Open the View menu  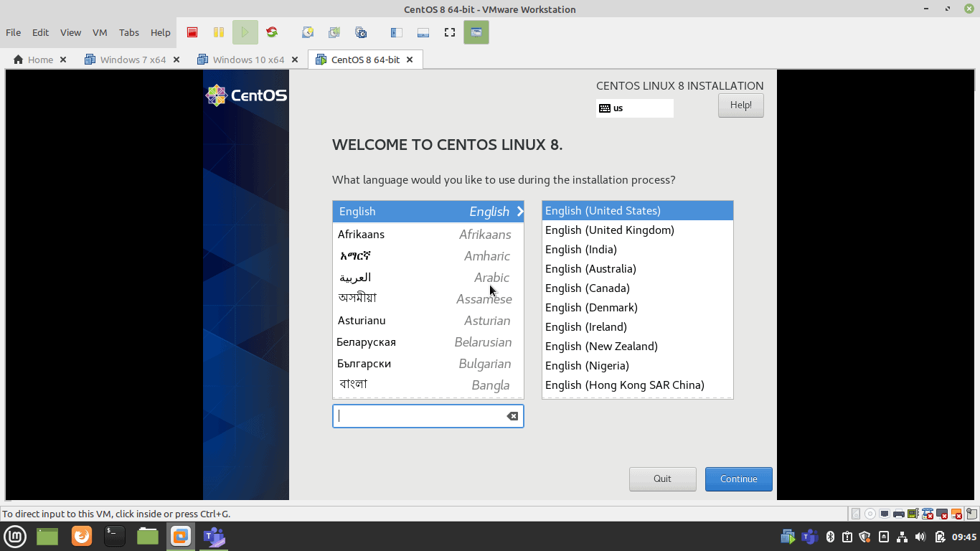[71, 32]
